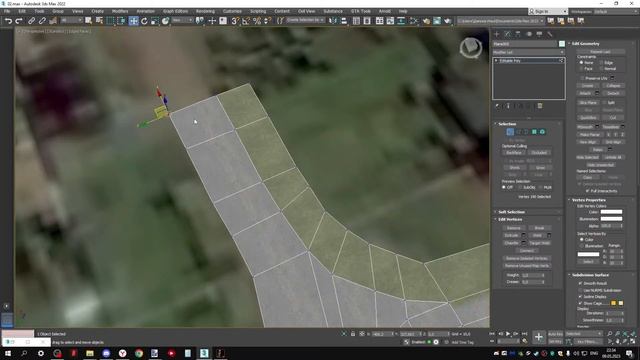The image size is (640, 360).
Task: Select the Face constraint radio button
Action: click(582, 69)
